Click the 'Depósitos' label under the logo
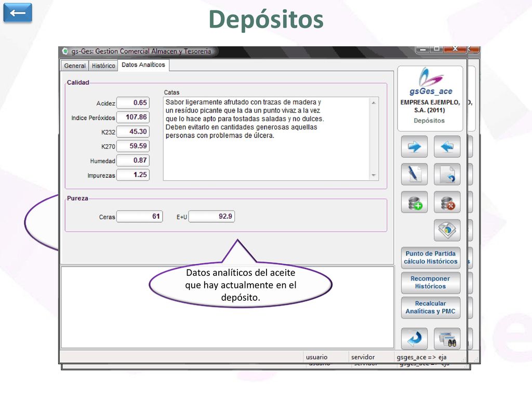This screenshot has height=399, width=532. (429, 121)
